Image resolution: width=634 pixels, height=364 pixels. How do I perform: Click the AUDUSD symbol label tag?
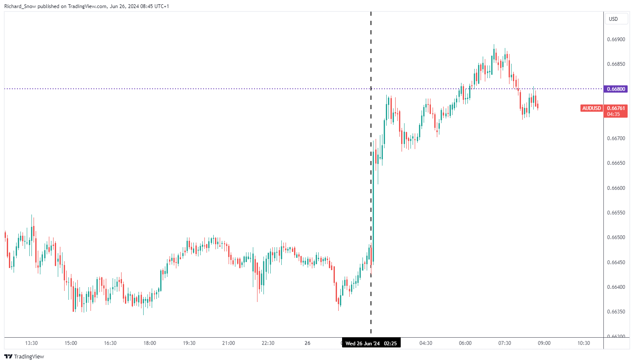[x=592, y=108]
